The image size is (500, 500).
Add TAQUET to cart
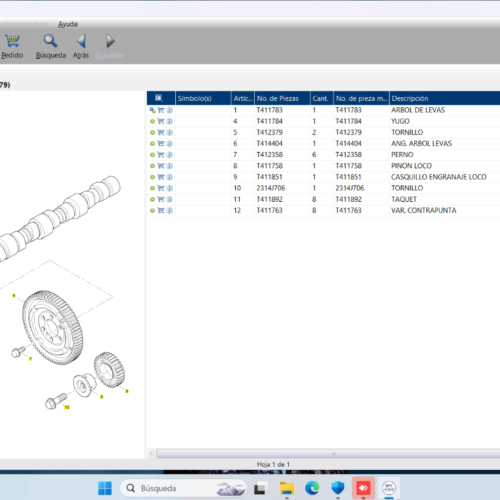pyautogui.click(x=161, y=199)
